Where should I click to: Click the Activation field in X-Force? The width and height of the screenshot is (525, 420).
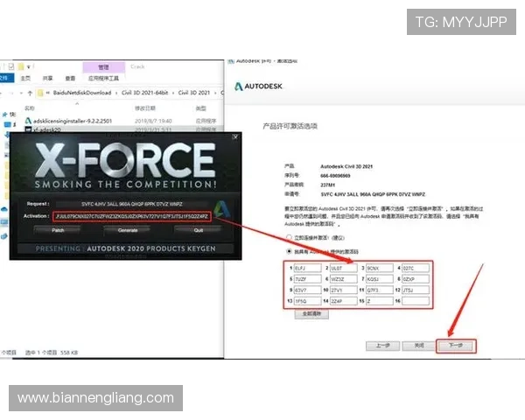coord(132,216)
